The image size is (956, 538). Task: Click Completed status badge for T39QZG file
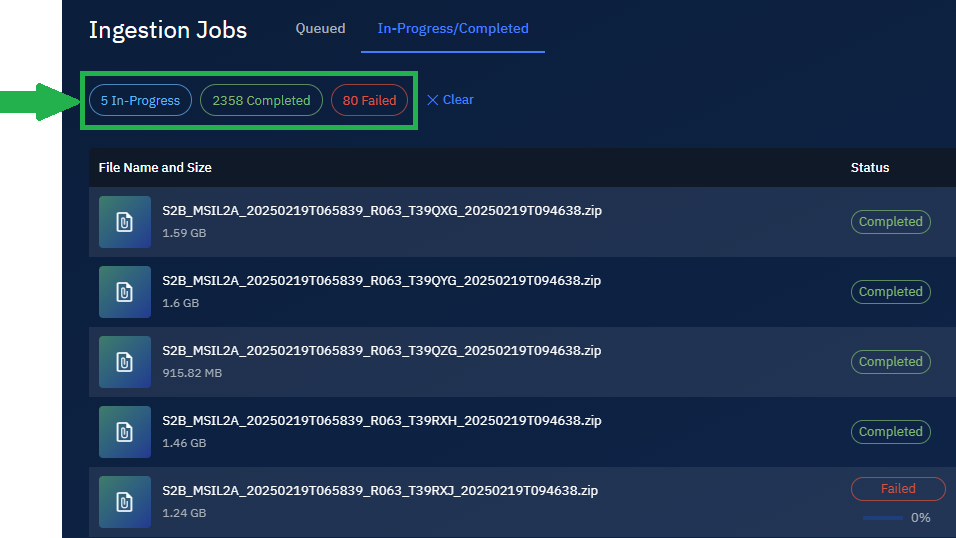(x=891, y=362)
